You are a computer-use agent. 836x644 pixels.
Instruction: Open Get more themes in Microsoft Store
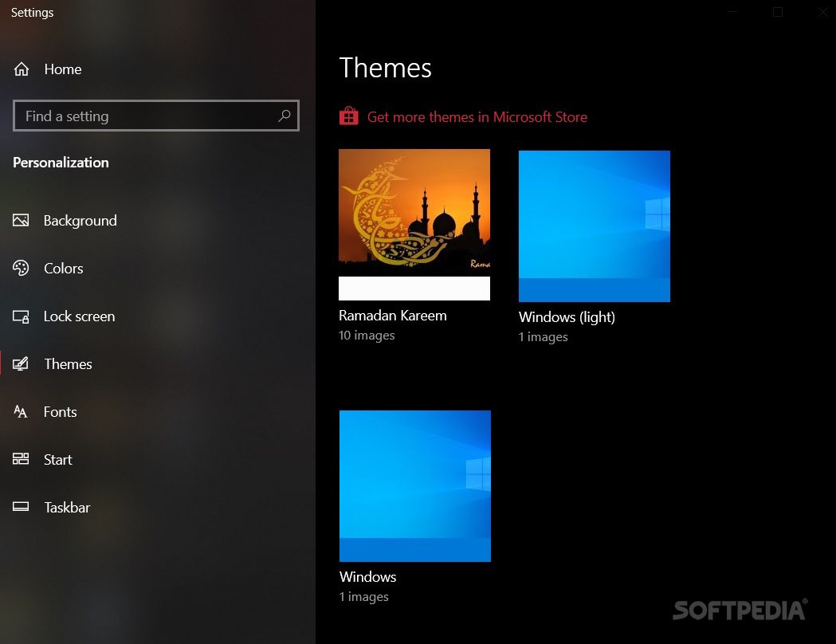pyautogui.click(x=477, y=116)
